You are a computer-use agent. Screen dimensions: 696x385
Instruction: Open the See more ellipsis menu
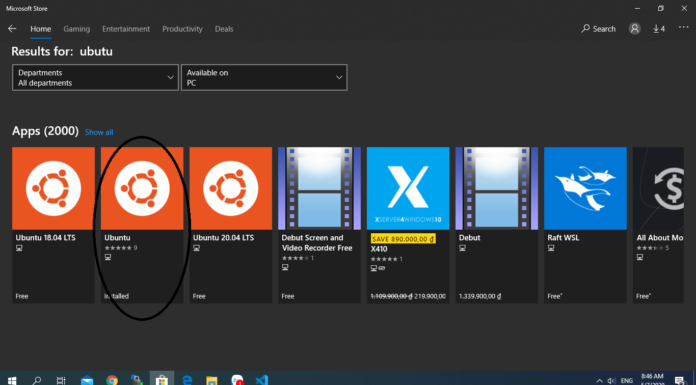coord(683,28)
